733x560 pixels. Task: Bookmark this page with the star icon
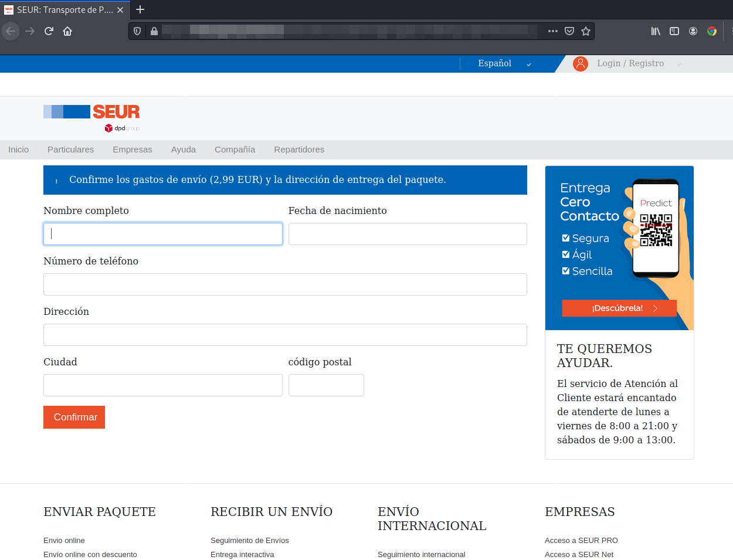[x=585, y=31]
